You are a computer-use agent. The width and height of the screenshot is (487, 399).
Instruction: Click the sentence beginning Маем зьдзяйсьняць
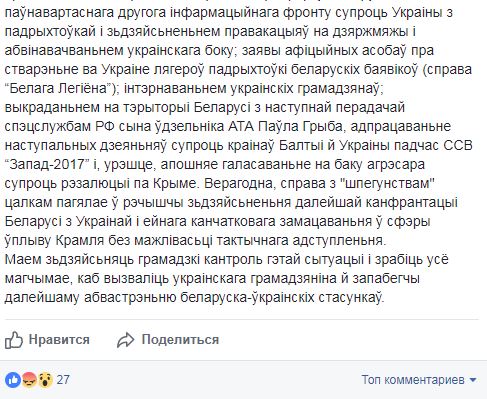pyautogui.click(x=227, y=279)
